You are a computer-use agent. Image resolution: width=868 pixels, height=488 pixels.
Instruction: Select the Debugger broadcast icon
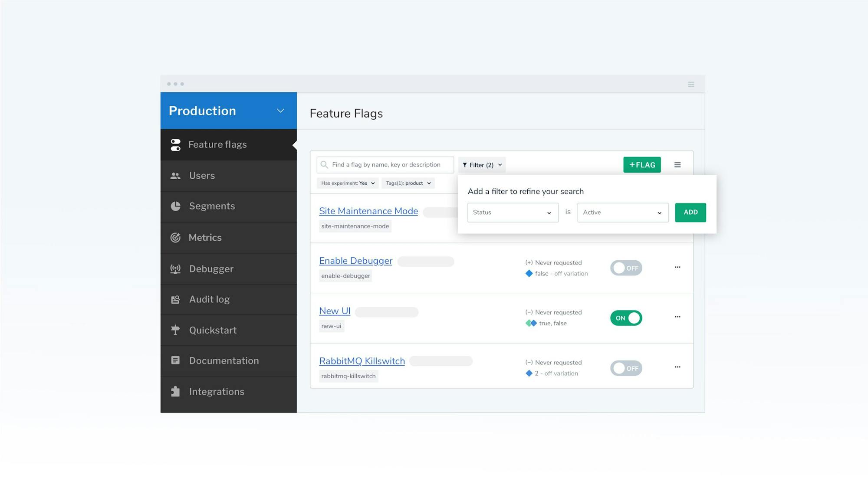coord(175,269)
